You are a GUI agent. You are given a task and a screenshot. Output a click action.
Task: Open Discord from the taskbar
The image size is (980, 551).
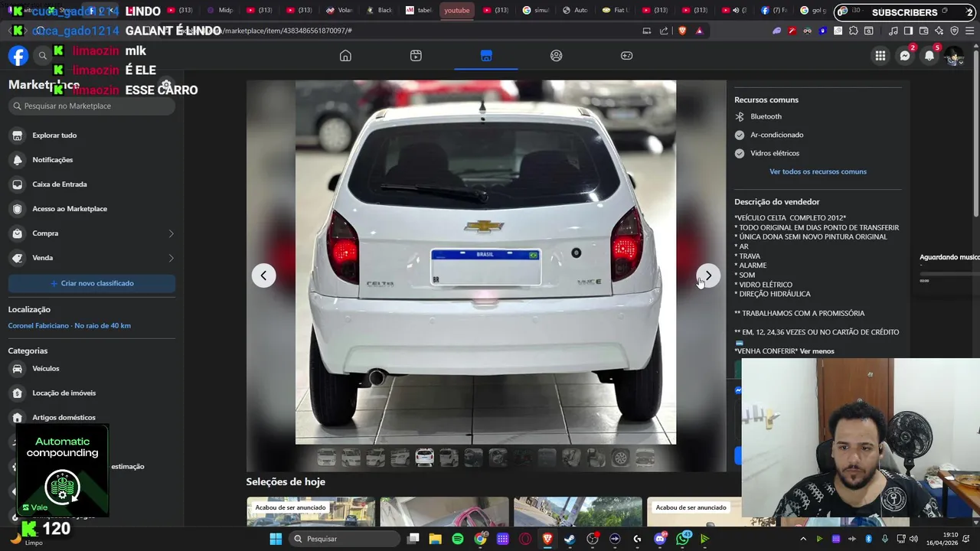tap(660, 539)
